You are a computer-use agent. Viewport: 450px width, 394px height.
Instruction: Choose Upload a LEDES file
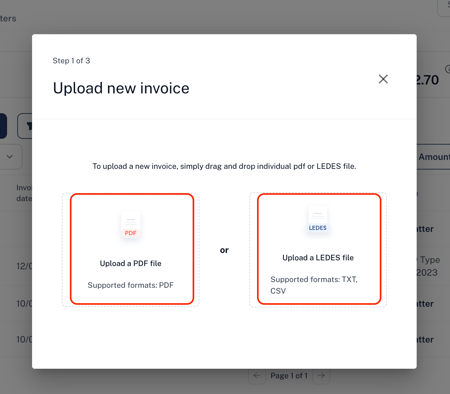point(319,249)
